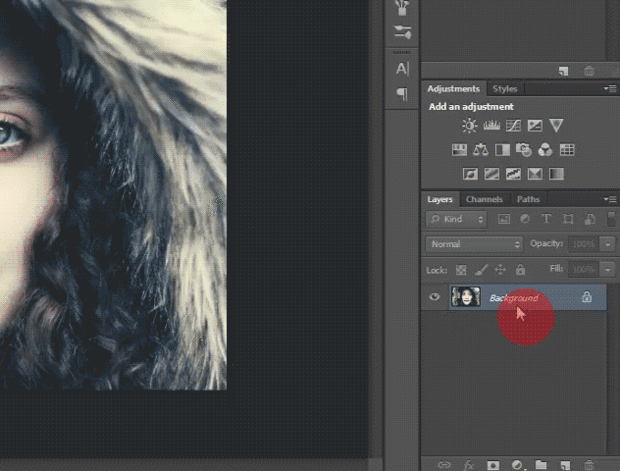Toggle lock image pixels brush
Image resolution: width=620 pixels, height=471 pixels.
pos(481,270)
